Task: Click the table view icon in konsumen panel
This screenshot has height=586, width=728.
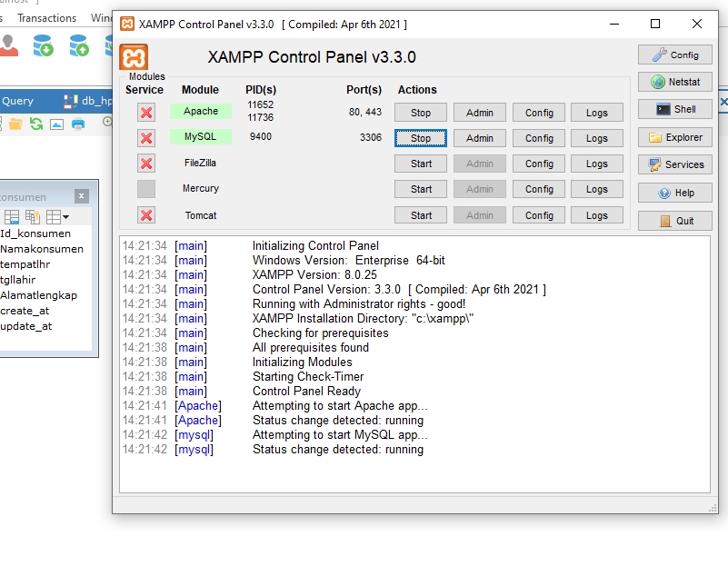Action: coord(12,216)
